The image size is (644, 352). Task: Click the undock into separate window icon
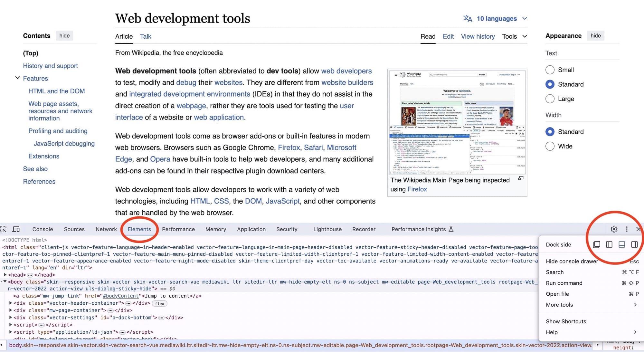[596, 244]
